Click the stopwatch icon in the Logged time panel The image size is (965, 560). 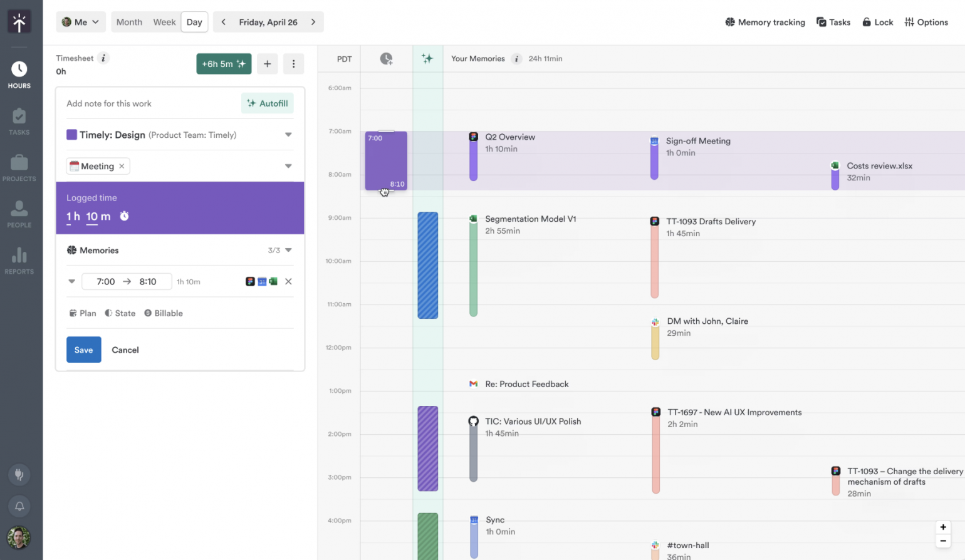pos(123,215)
